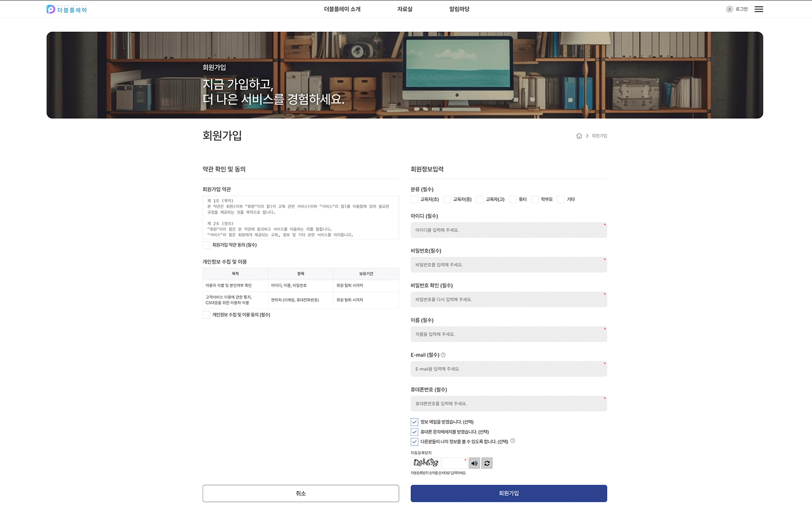Viewport: 812px width, 512px height.
Task: Click help icon beside 다른분들이 나의 정보 option
Action: (x=513, y=441)
